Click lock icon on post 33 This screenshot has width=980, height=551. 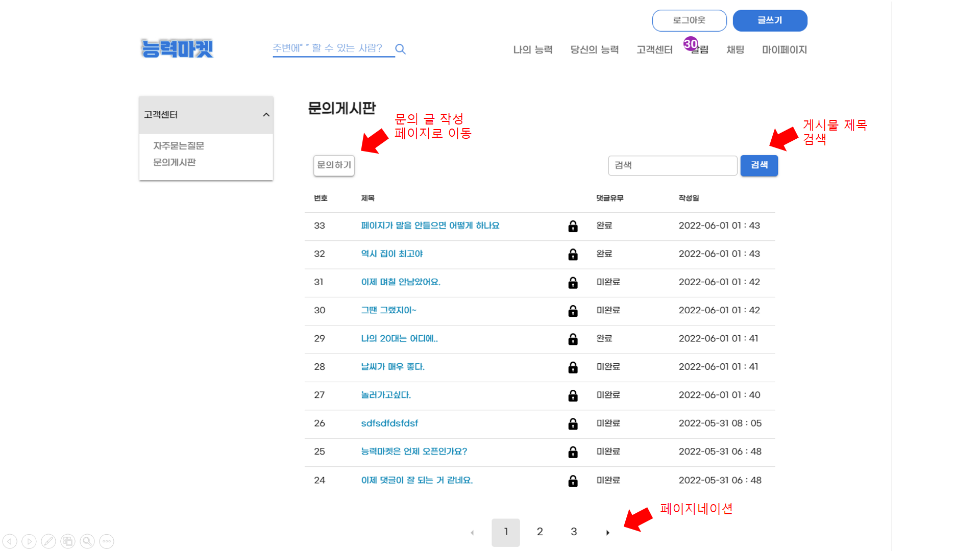coord(573,226)
